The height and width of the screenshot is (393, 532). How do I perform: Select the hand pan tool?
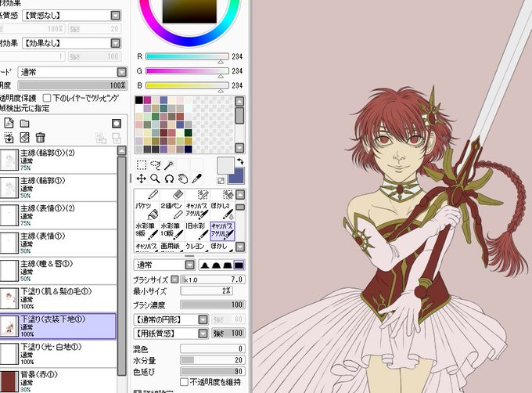(x=183, y=178)
